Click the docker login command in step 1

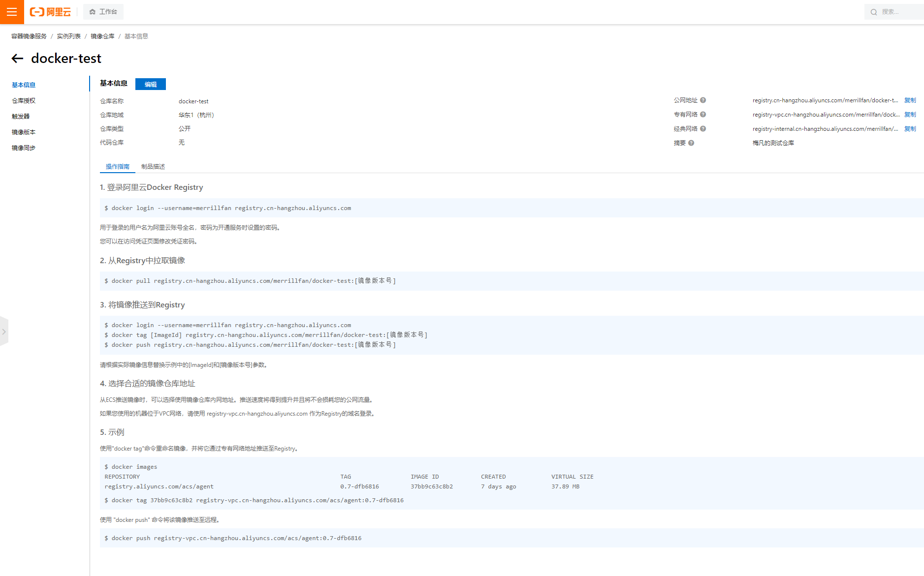(227, 208)
